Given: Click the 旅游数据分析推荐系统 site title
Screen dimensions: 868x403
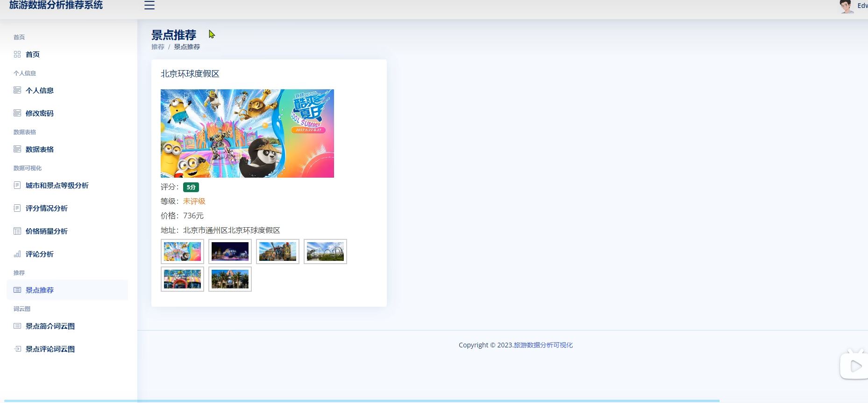Looking at the screenshot, I should pos(56,5).
